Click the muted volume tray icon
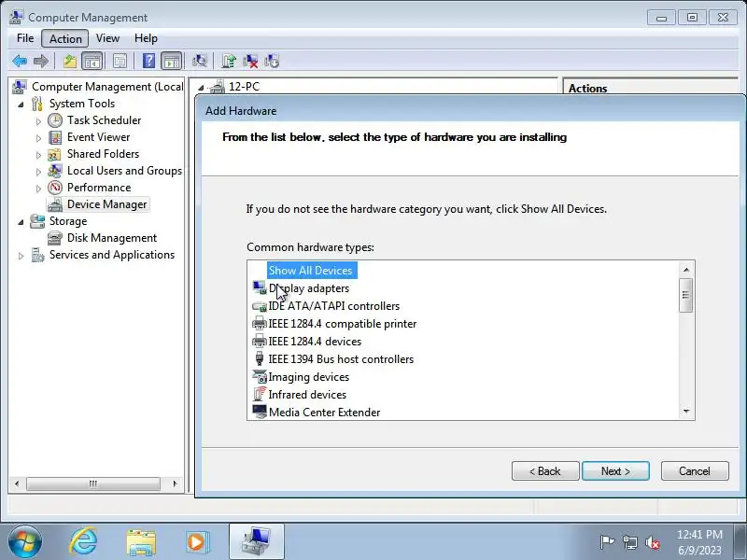 click(x=652, y=542)
